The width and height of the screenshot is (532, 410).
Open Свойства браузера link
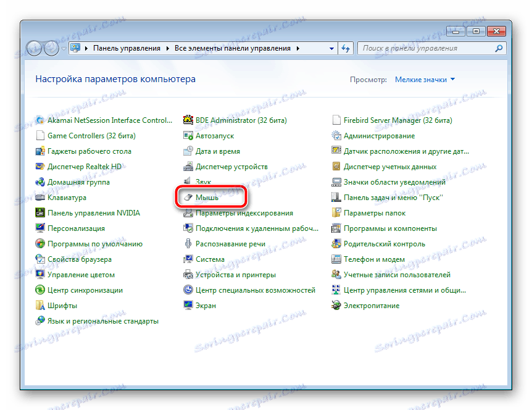(80, 259)
